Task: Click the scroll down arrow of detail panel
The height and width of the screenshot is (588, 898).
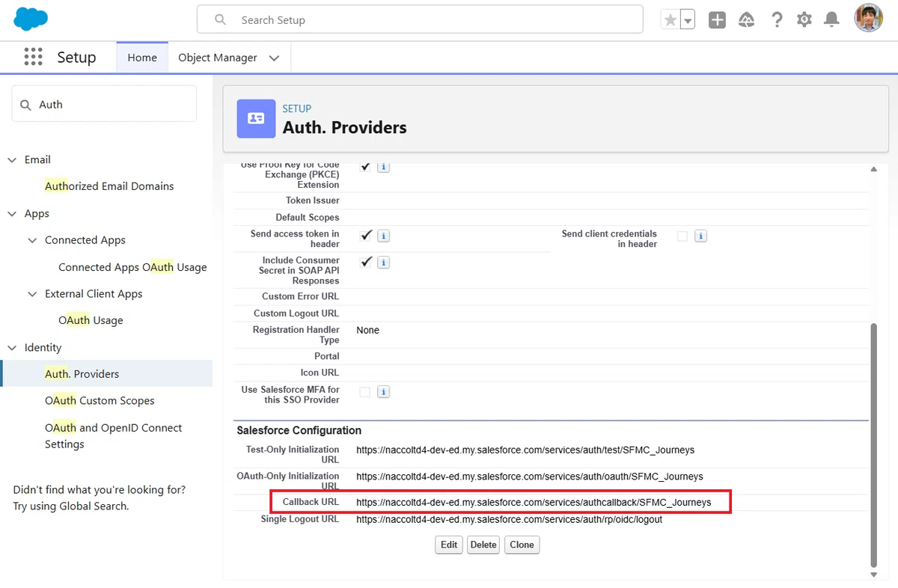Action: point(873,575)
